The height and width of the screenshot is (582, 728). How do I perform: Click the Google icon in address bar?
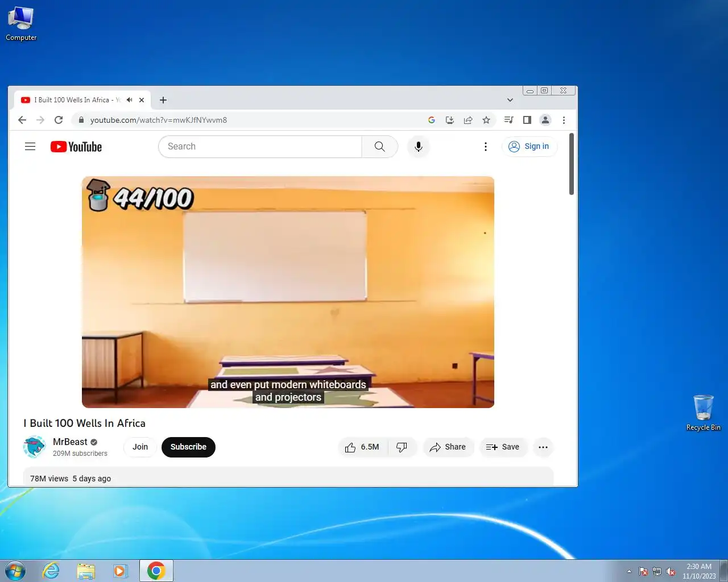tap(432, 120)
